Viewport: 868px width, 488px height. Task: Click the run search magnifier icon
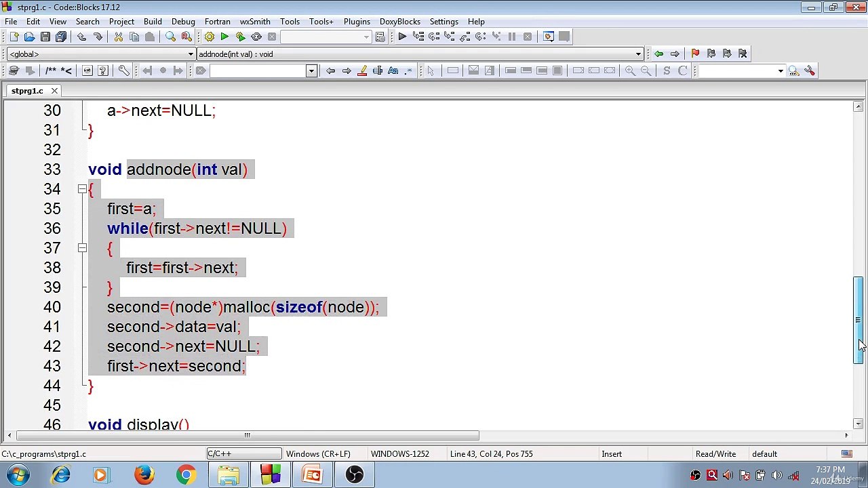793,70
